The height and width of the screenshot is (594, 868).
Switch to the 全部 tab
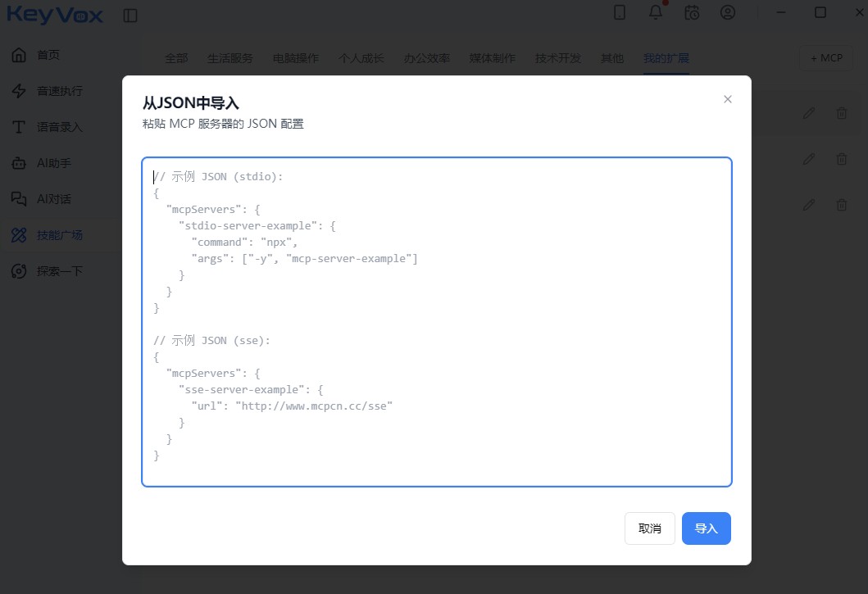tap(176, 58)
